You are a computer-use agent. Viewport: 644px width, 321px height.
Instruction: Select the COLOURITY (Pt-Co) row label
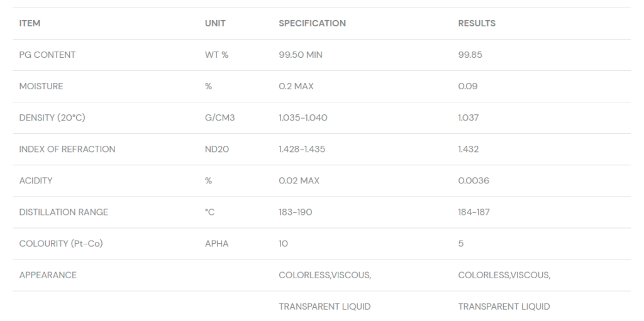pyautogui.click(x=60, y=243)
